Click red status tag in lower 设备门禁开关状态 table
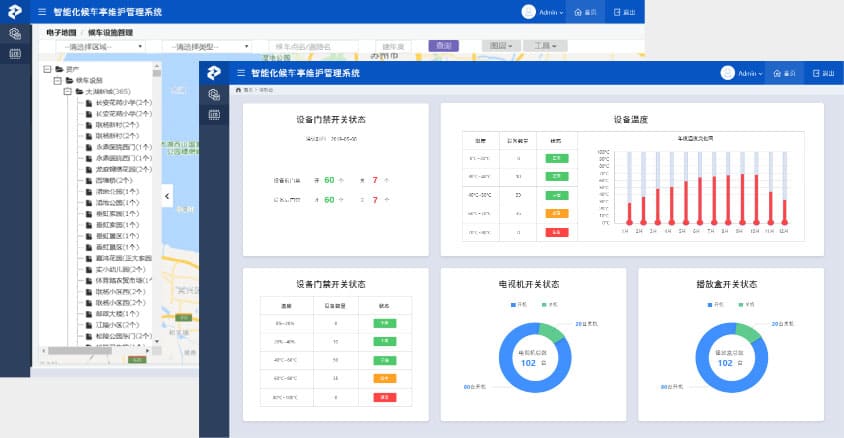Screen dimensions: 844x438 coord(385,398)
